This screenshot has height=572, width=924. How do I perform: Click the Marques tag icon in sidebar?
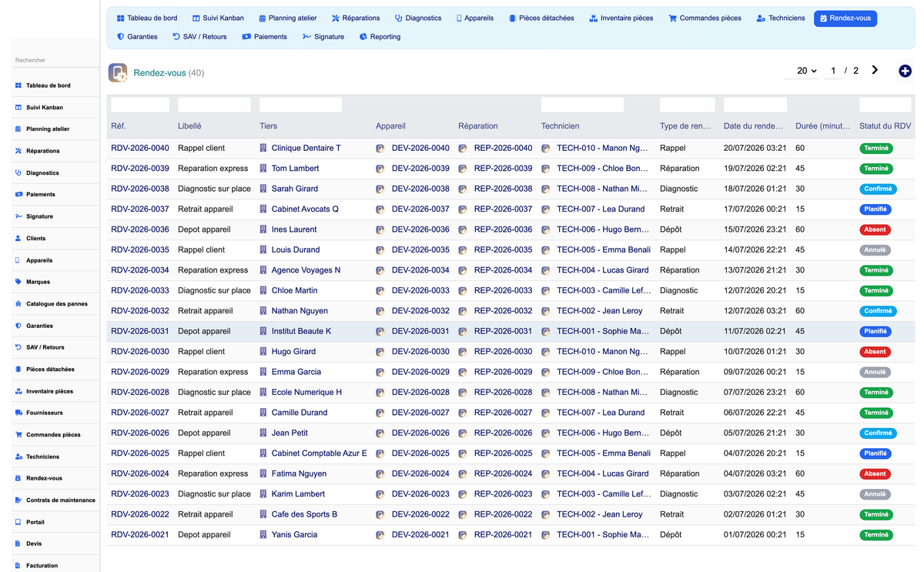click(18, 282)
